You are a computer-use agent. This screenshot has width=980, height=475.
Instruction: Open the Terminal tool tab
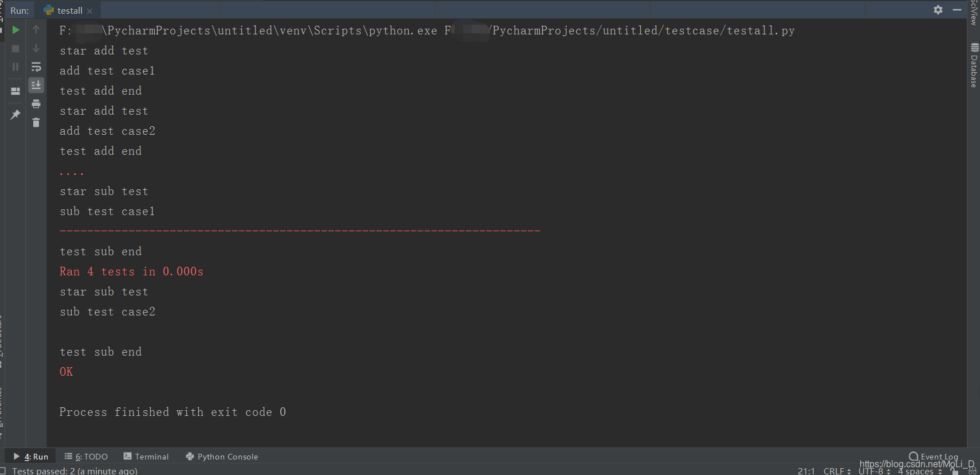[x=146, y=457]
